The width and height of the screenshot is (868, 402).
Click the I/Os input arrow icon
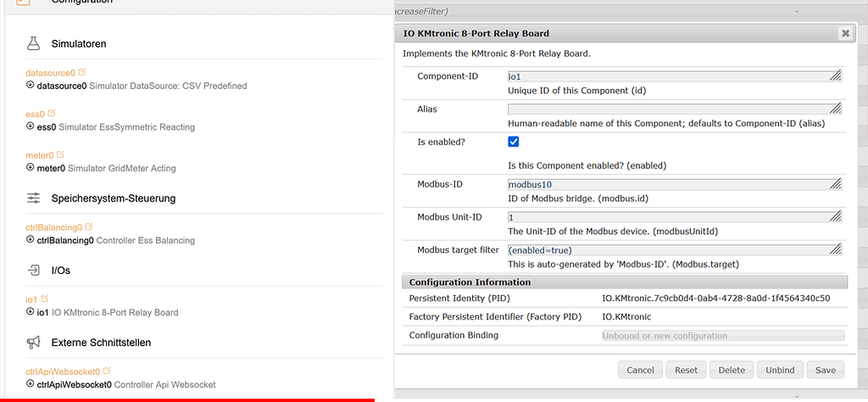[x=33, y=271]
